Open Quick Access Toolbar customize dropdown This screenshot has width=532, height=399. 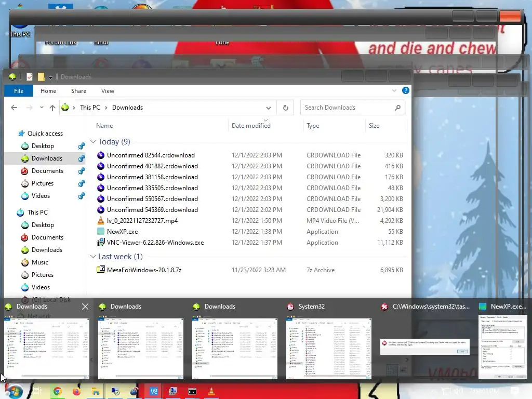[50, 77]
